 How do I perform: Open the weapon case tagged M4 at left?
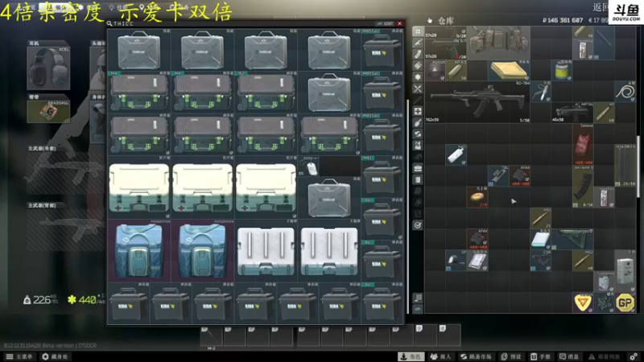coord(139,92)
